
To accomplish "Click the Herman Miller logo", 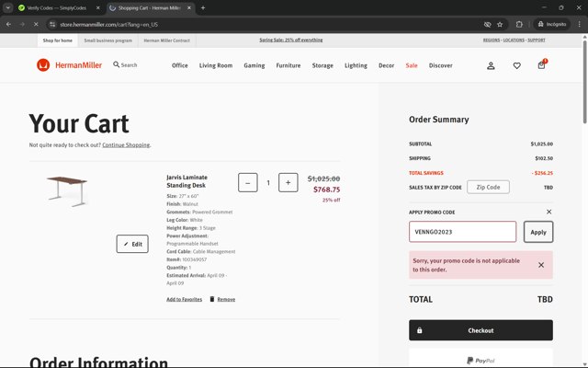I will [70, 65].
